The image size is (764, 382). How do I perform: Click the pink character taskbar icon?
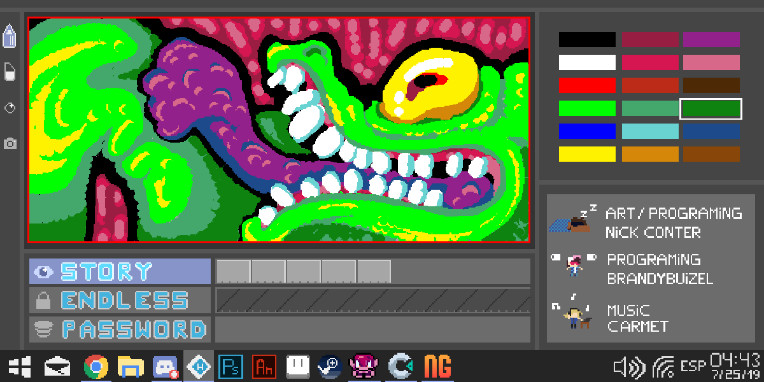pyautogui.click(x=363, y=366)
